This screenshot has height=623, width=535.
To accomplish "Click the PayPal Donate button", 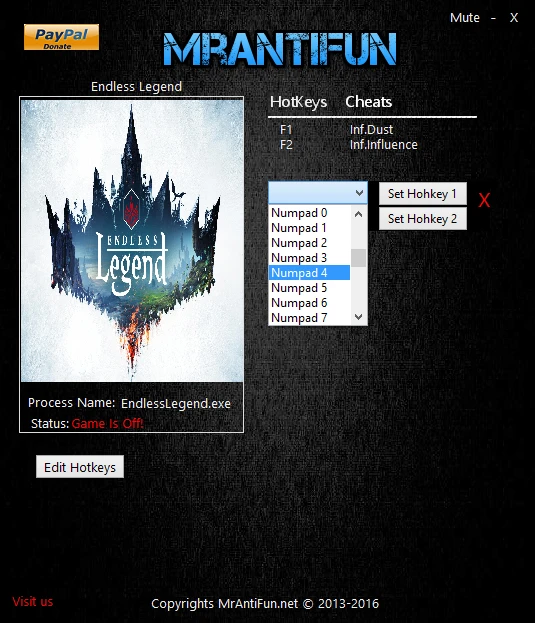I will pyautogui.click(x=61, y=37).
